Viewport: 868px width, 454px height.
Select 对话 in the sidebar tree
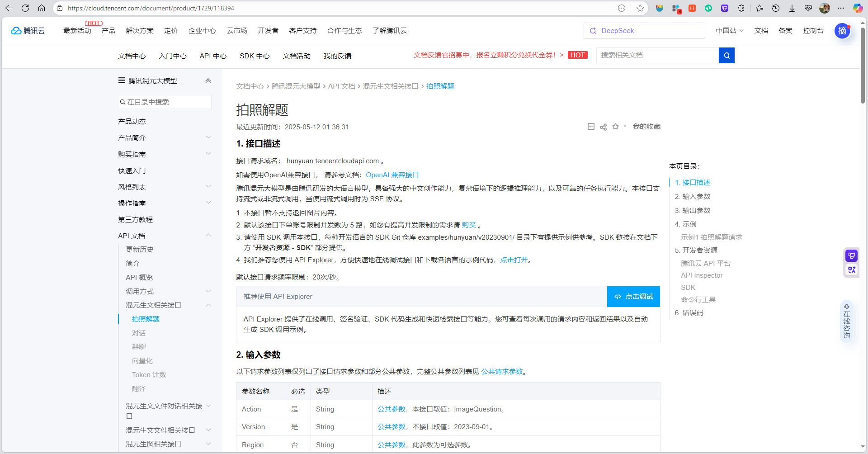[x=139, y=333]
